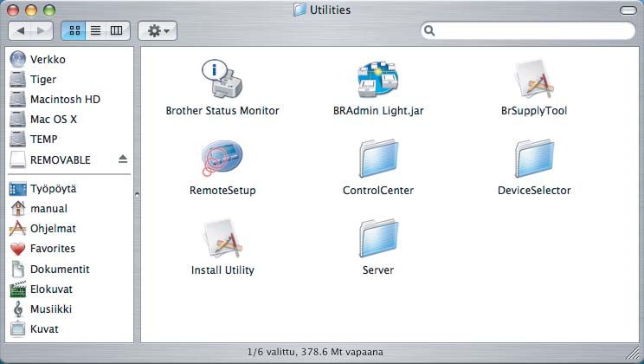Open Brother Status Monitor application icon
The height and width of the screenshot is (364, 644).
pos(222,79)
